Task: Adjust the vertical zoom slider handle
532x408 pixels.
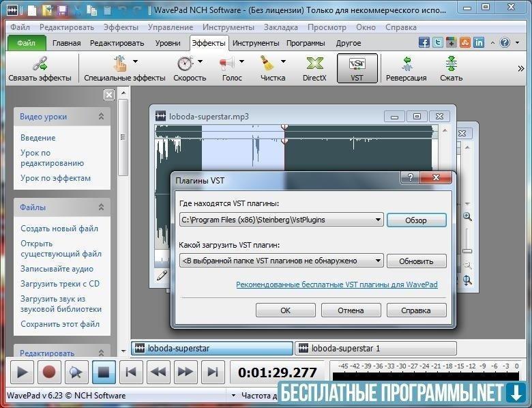Action: point(467,251)
